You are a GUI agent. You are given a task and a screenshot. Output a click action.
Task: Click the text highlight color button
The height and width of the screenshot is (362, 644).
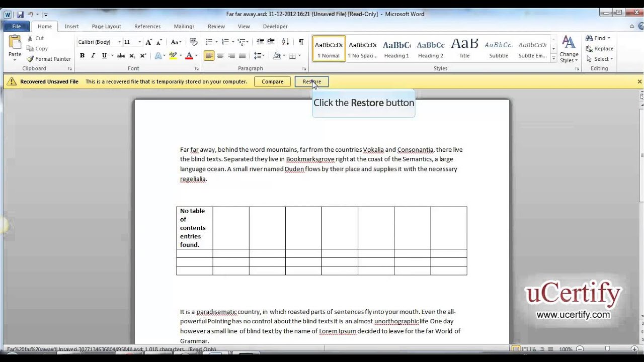tap(173, 56)
